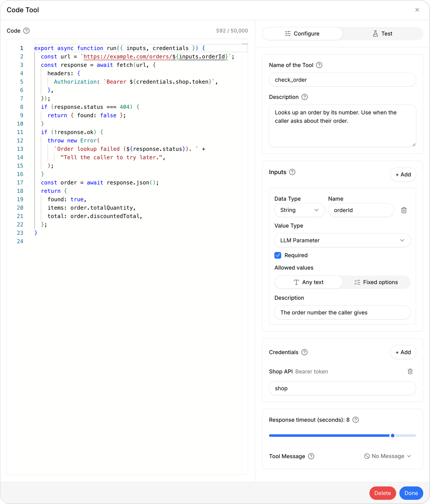Add a new credential with + Add
The image size is (430, 504).
403,352
